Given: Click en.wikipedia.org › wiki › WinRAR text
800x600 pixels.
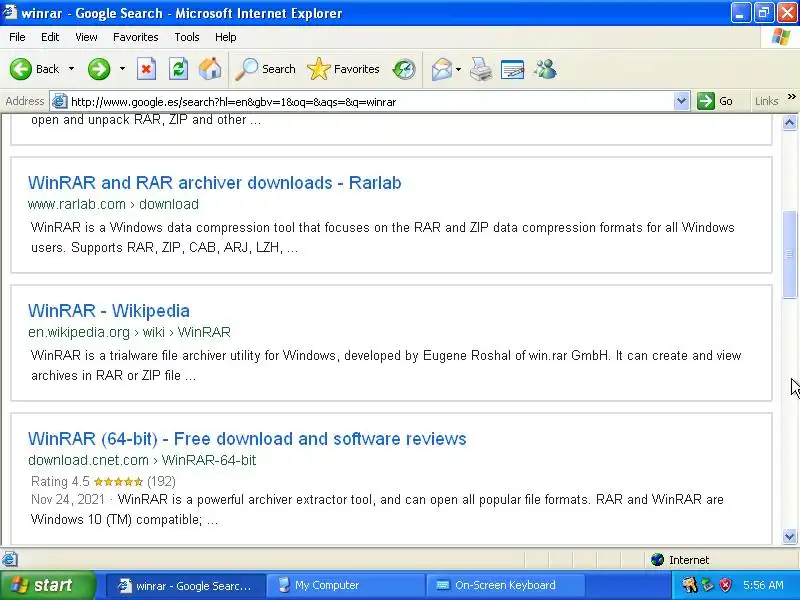Looking at the screenshot, I should click(x=130, y=332).
